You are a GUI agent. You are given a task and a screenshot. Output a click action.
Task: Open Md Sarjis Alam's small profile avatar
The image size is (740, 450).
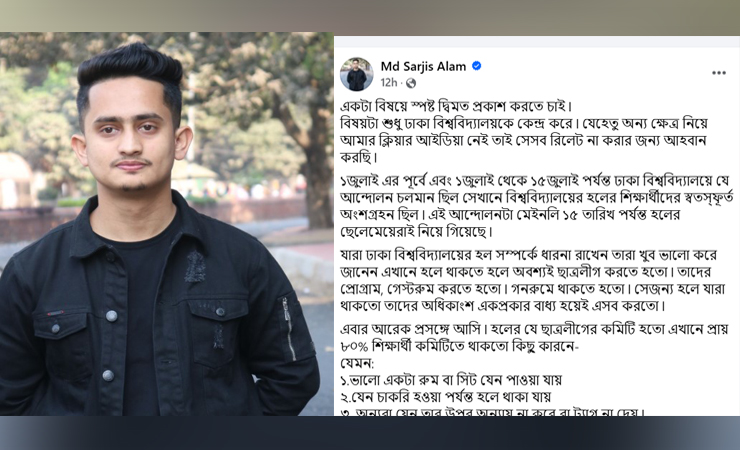pyautogui.click(x=357, y=74)
